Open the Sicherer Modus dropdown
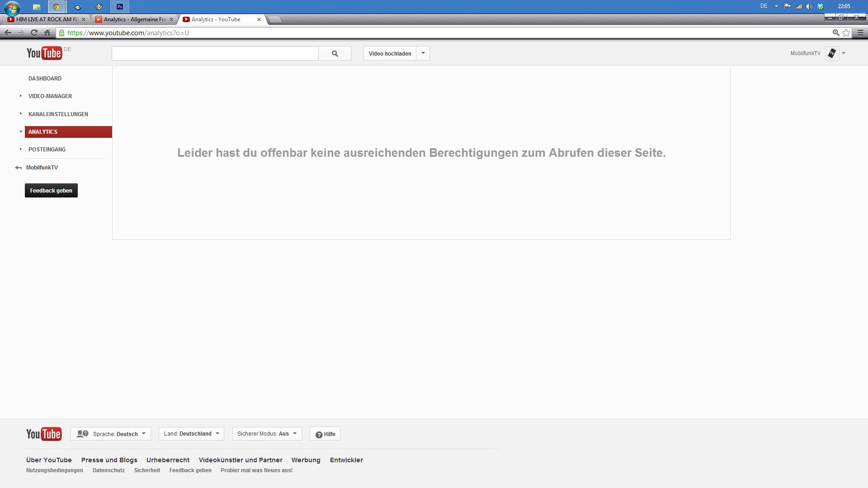Screen dimensions: 868x488 tap(267, 434)
